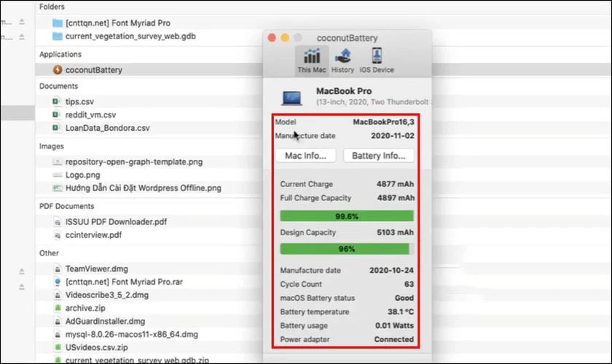This screenshot has height=364, width=612.
Task: Click the Mac Info... button
Action: pyautogui.click(x=305, y=156)
